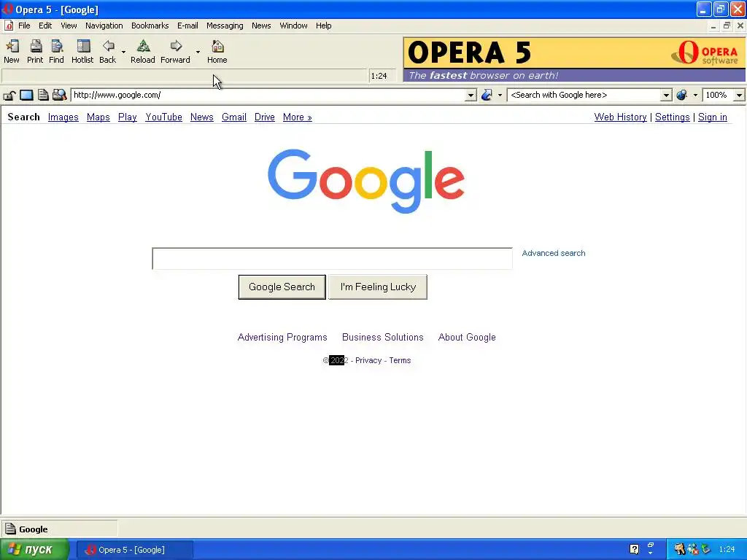The width and height of the screenshot is (747, 560).
Task: Select the Opera 5 taskbar button
Action: point(135,550)
